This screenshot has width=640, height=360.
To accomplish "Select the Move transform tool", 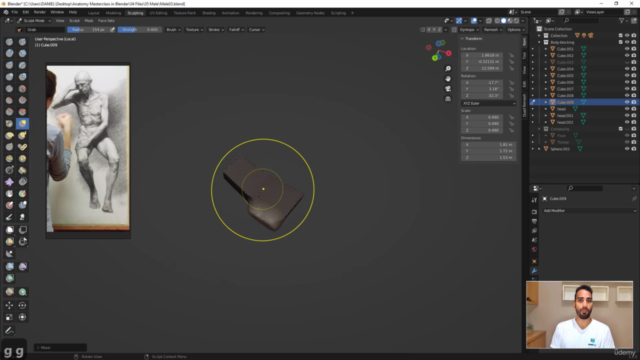I will point(9,305).
